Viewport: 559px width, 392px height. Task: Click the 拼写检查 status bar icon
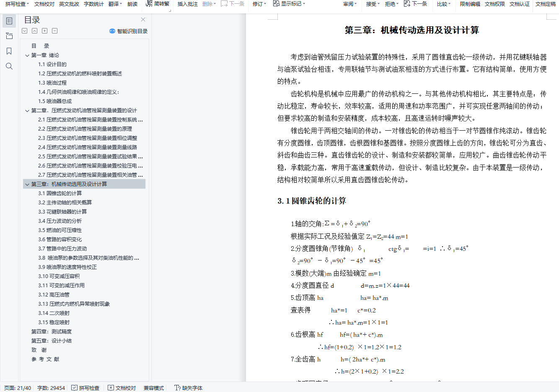[x=74, y=388]
